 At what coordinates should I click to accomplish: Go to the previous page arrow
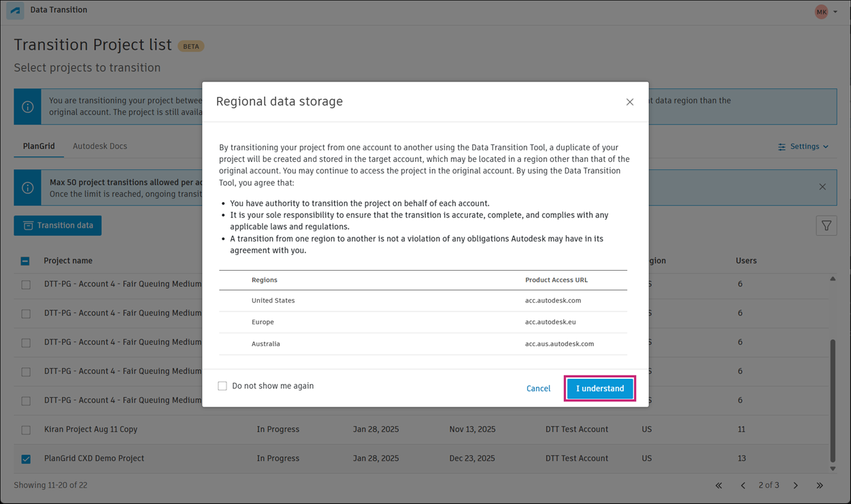[x=743, y=486]
